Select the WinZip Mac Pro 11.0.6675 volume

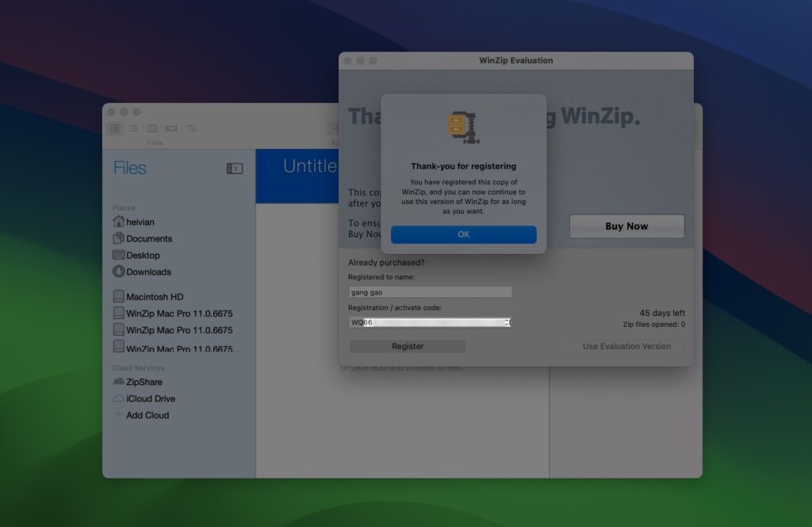[x=119, y=313]
